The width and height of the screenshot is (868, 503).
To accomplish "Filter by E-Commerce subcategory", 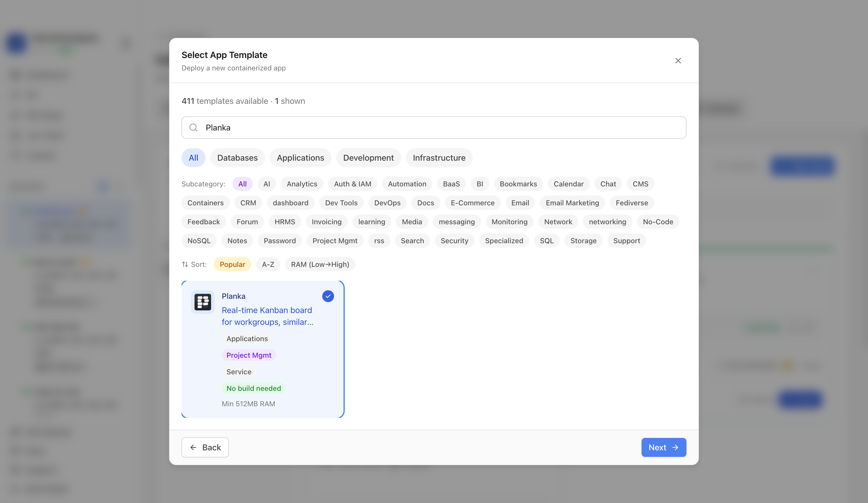I will (472, 203).
